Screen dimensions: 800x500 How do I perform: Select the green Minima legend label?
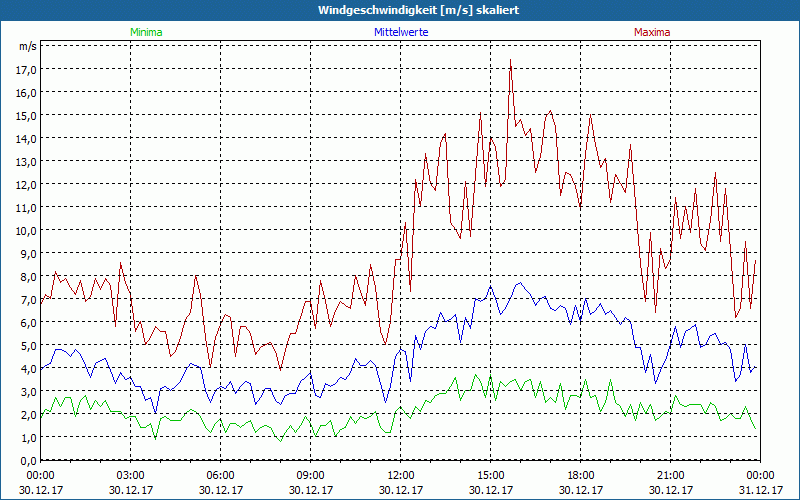(146, 32)
